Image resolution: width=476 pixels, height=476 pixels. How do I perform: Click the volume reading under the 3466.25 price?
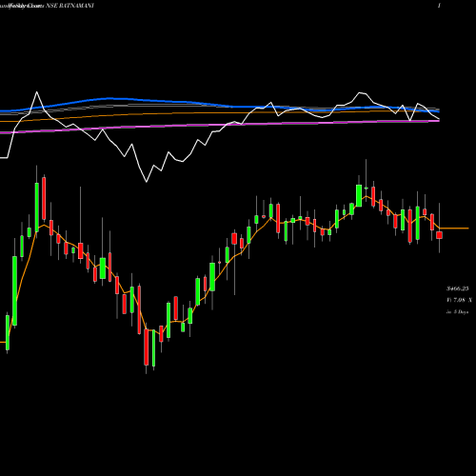[459, 300]
